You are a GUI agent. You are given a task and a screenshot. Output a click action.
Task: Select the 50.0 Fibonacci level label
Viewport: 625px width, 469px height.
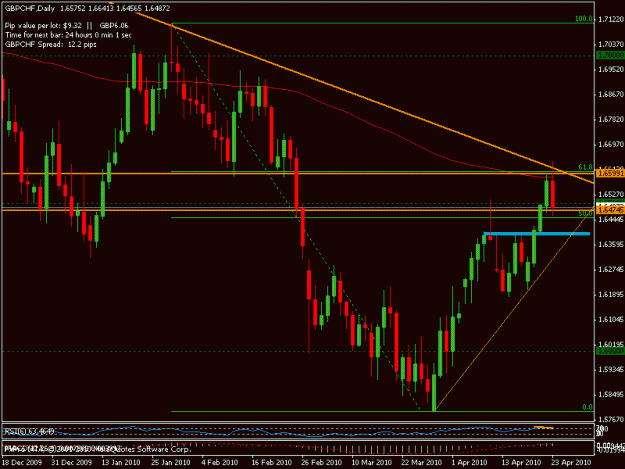pos(586,214)
